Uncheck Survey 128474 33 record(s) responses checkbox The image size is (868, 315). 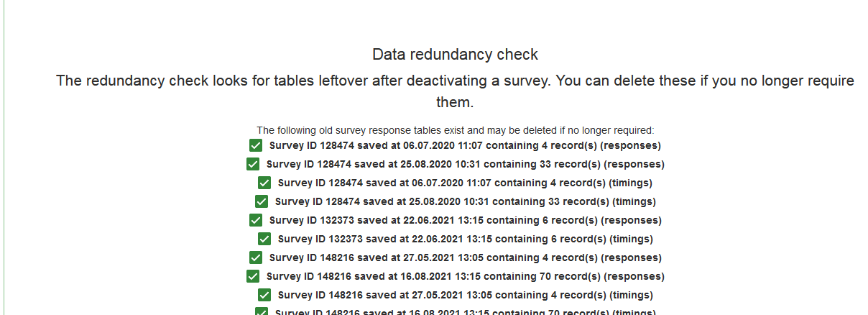pyautogui.click(x=252, y=164)
